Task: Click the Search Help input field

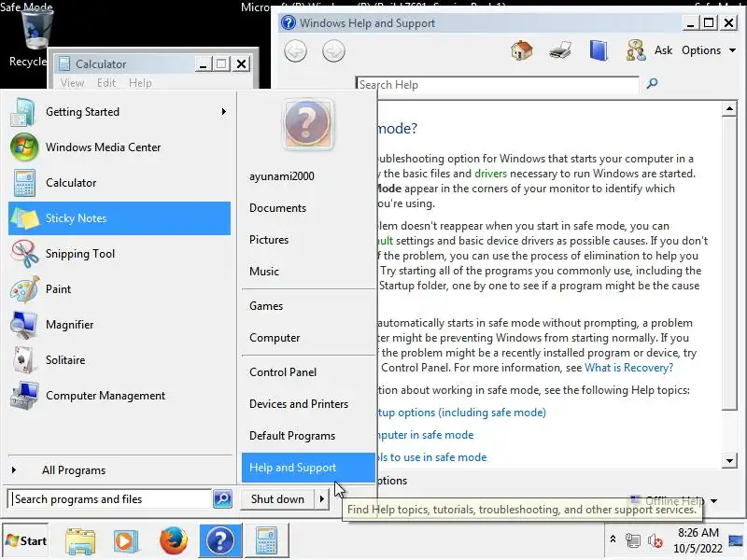Action: click(497, 85)
